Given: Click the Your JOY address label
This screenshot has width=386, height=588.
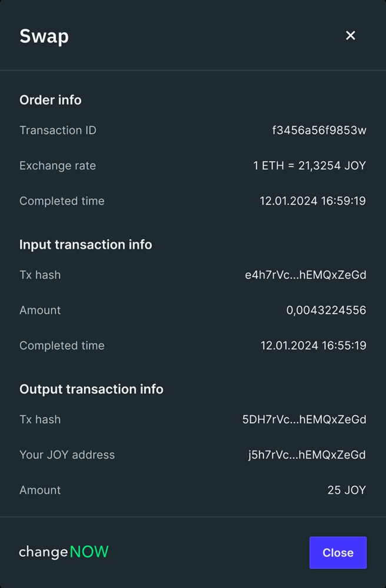Looking at the screenshot, I should pyautogui.click(x=67, y=455).
